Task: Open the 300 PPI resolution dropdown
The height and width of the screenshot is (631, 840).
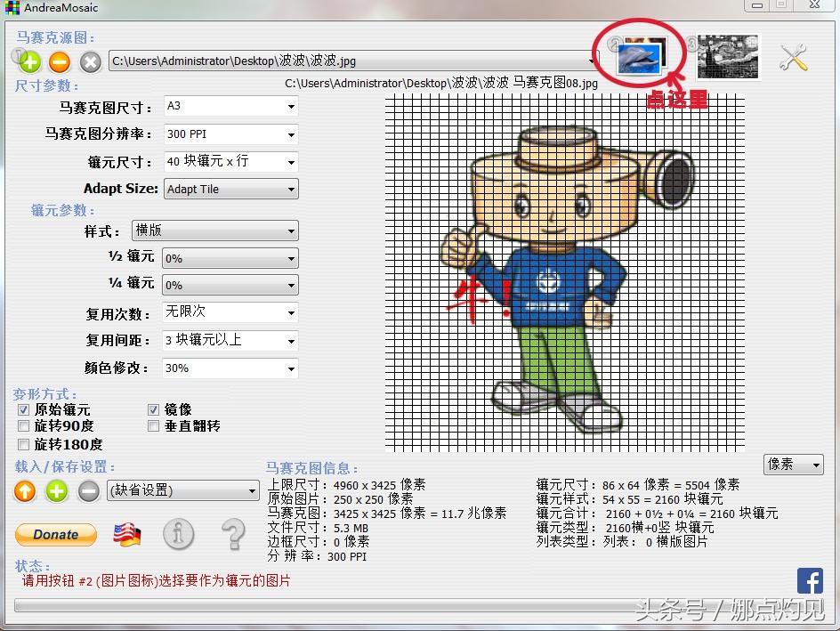Action: [230, 134]
